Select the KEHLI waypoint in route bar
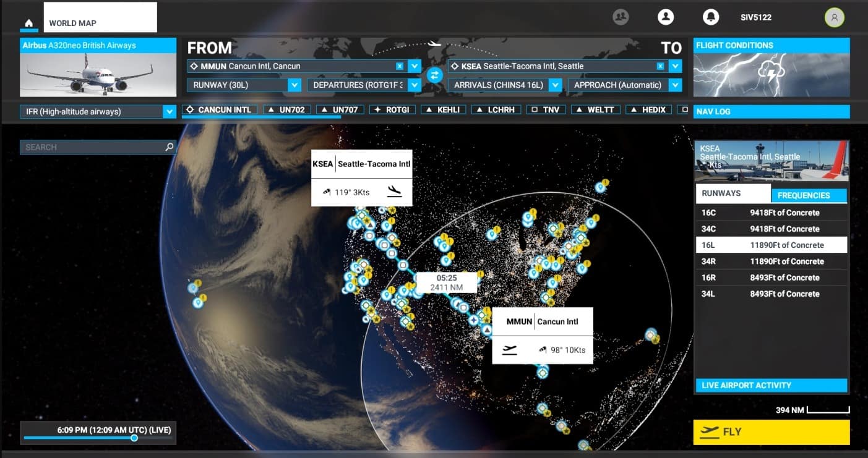 point(444,110)
